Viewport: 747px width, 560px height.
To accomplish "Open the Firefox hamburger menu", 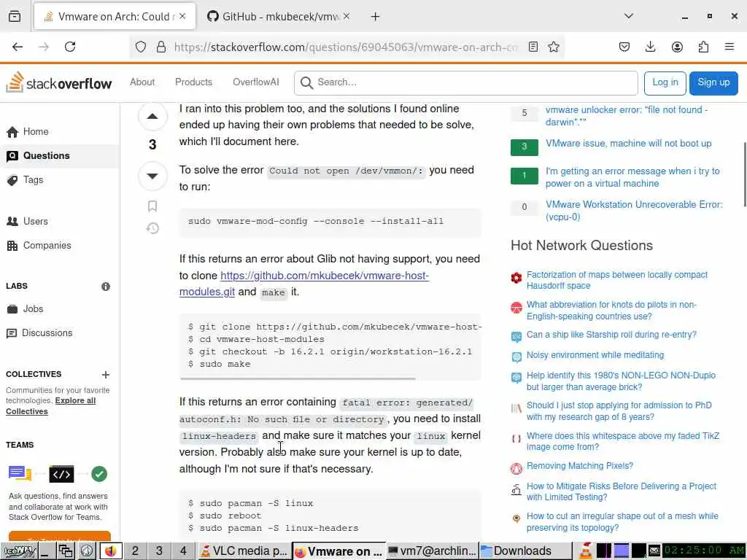I will click(x=729, y=47).
